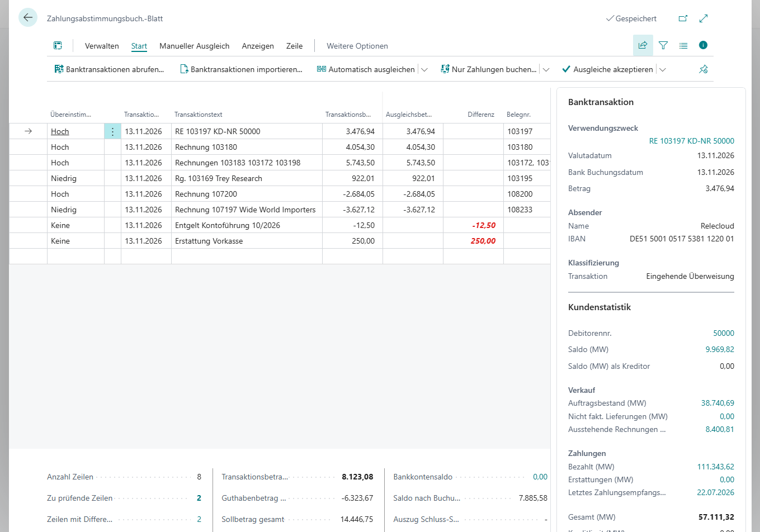The image size is (760, 532).
Task: Open Auftragsbestand value 38.740,69
Action: (x=717, y=403)
